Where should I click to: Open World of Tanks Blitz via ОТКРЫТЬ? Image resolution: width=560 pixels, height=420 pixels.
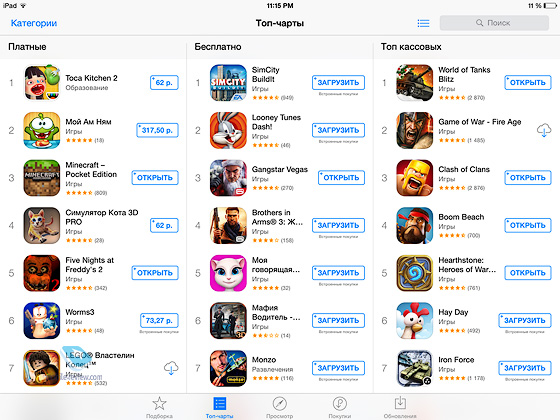point(528,82)
